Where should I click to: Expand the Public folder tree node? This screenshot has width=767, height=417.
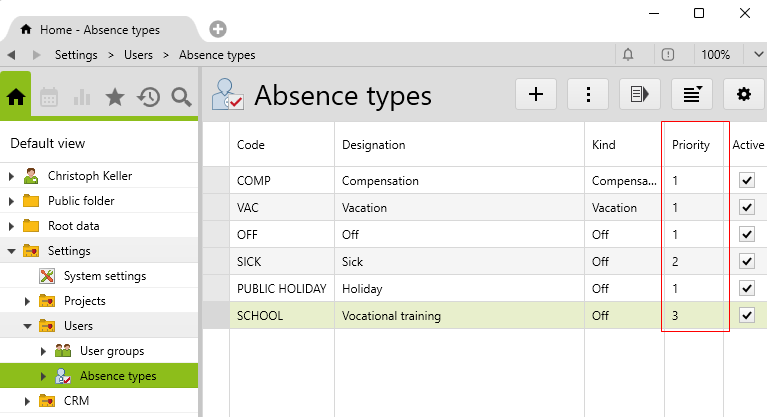[12, 201]
